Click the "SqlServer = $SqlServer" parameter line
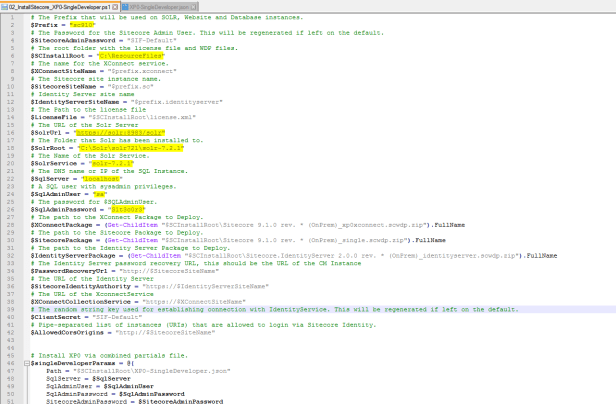The image size is (616, 404). (x=88, y=378)
